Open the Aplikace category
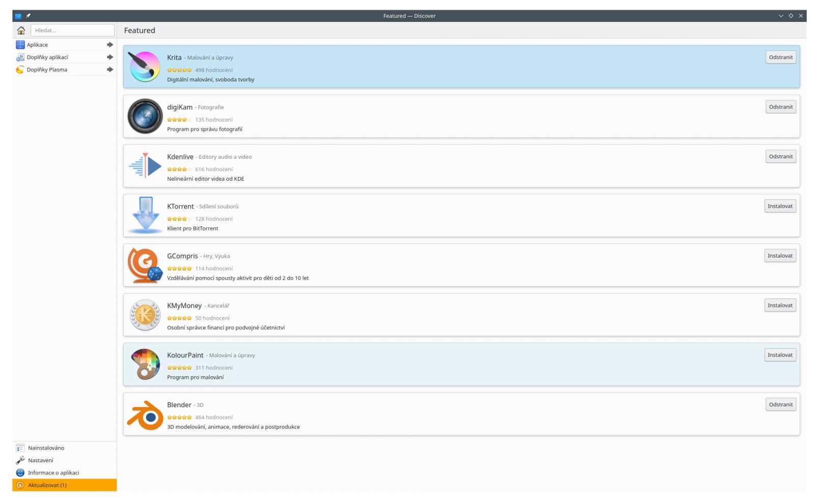Screen dimensions: 815x504 65,45
